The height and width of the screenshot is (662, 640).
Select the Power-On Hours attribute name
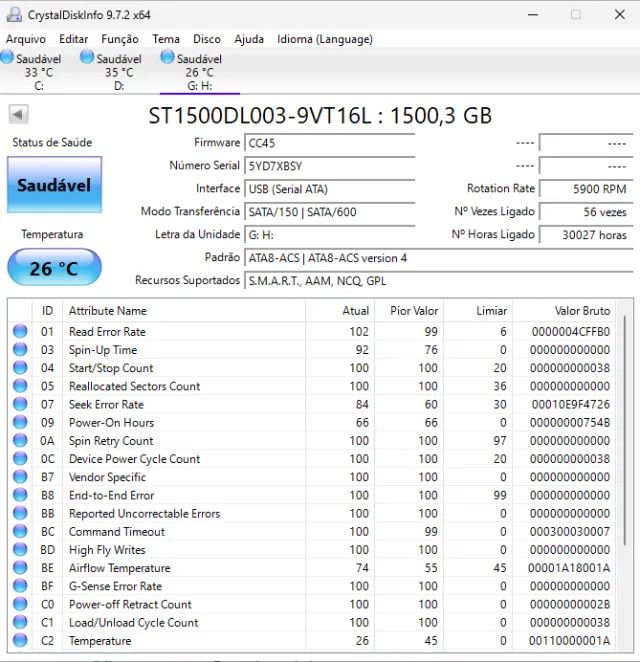coord(111,422)
